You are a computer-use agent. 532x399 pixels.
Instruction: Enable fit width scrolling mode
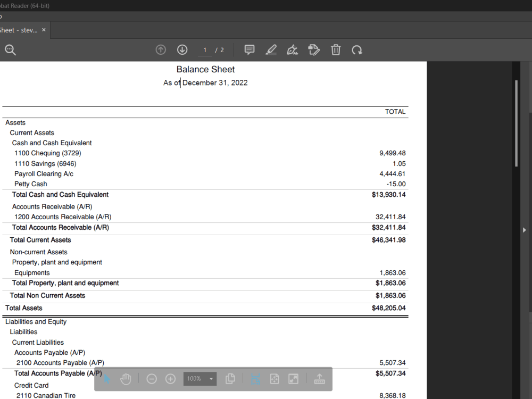(255, 379)
